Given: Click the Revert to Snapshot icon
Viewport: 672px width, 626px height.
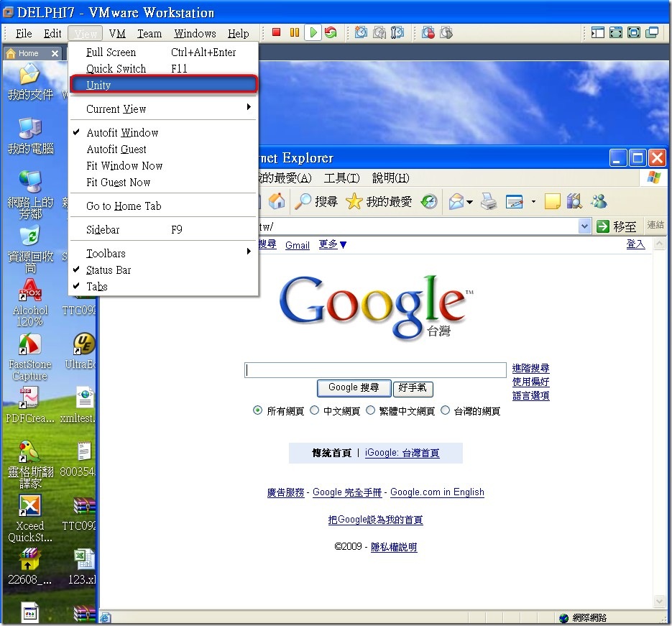Looking at the screenshot, I should coord(379,32).
